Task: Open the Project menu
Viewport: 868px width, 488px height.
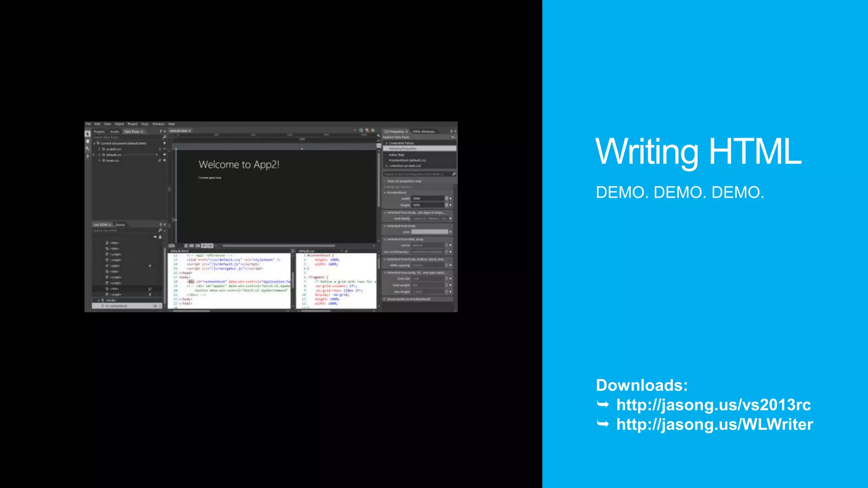Action: [133, 124]
